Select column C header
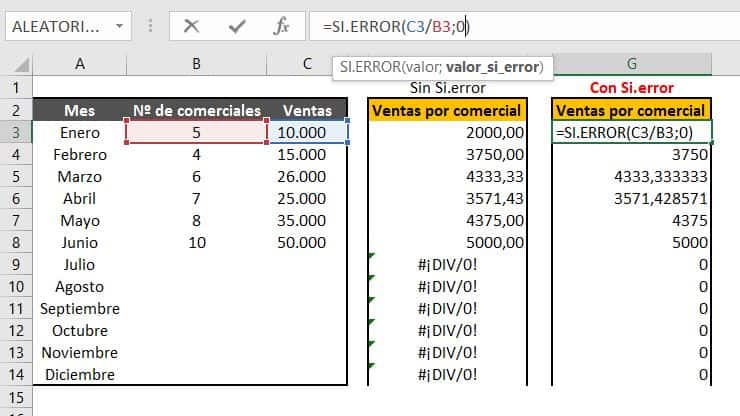 point(307,64)
